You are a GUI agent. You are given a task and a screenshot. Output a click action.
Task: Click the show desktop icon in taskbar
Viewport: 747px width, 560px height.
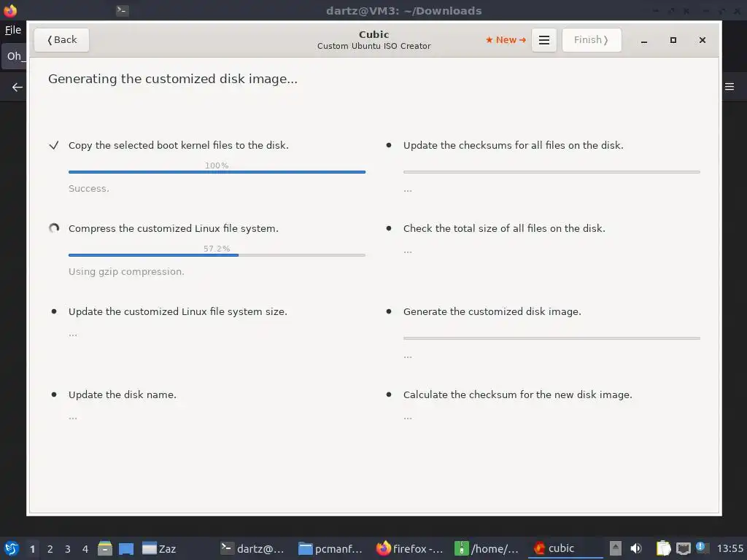pyautogui.click(x=126, y=548)
